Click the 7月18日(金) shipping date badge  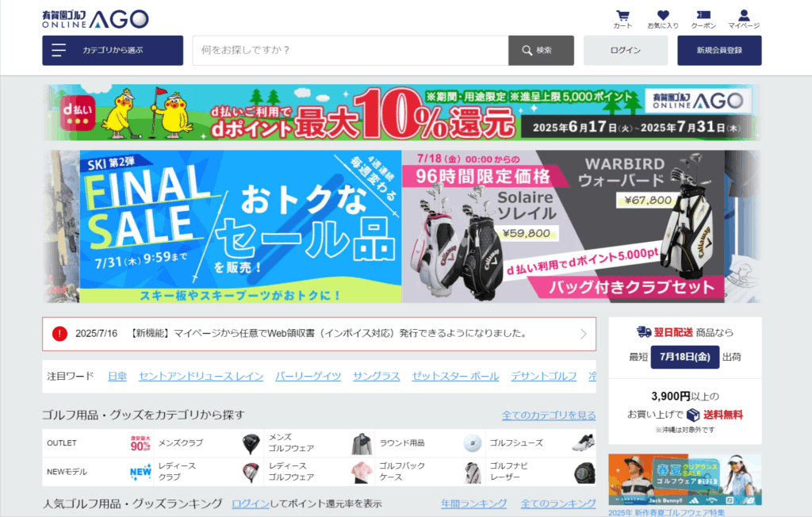click(684, 357)
